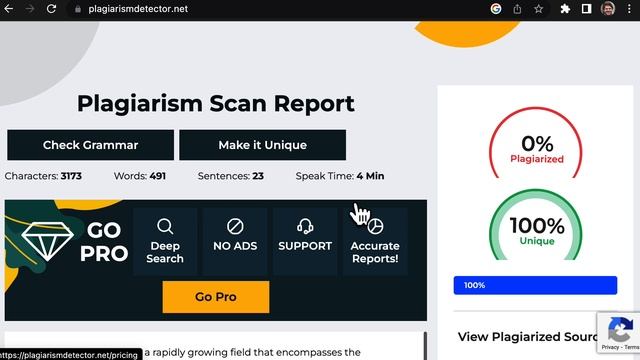Click the browser forward arrow
Image resolution: width=640 pixels, height=360 pixels.
[30, 9]
